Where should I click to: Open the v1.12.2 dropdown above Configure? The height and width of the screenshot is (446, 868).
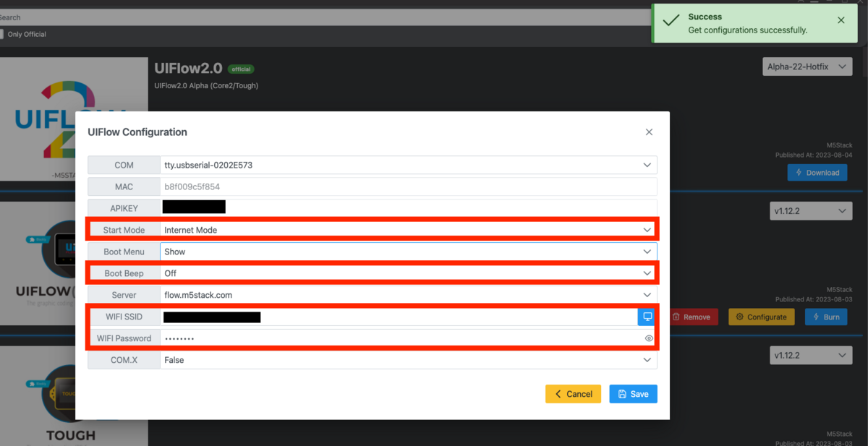(x=811, y=211)
